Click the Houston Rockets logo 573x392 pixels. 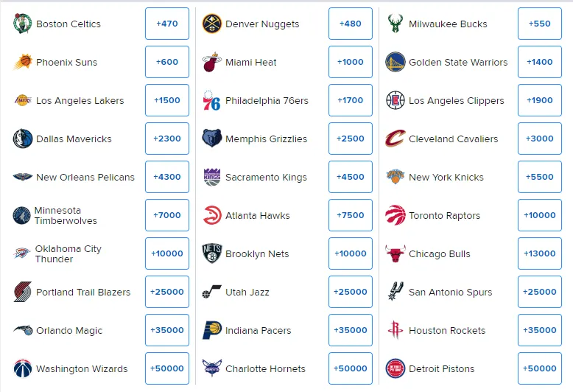(x=396, y=330)
